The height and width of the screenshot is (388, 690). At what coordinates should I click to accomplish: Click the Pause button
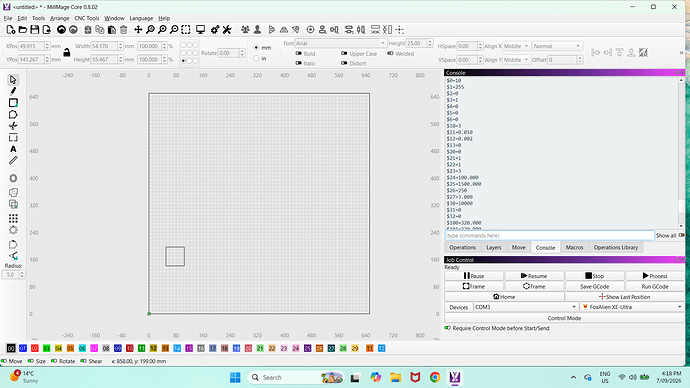tap(474, 276)
